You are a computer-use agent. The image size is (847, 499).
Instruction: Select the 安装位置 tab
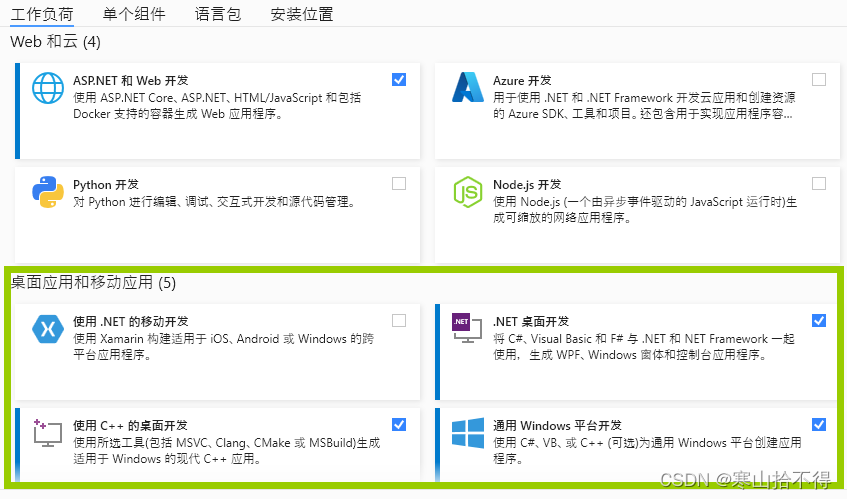click(302, 14)
